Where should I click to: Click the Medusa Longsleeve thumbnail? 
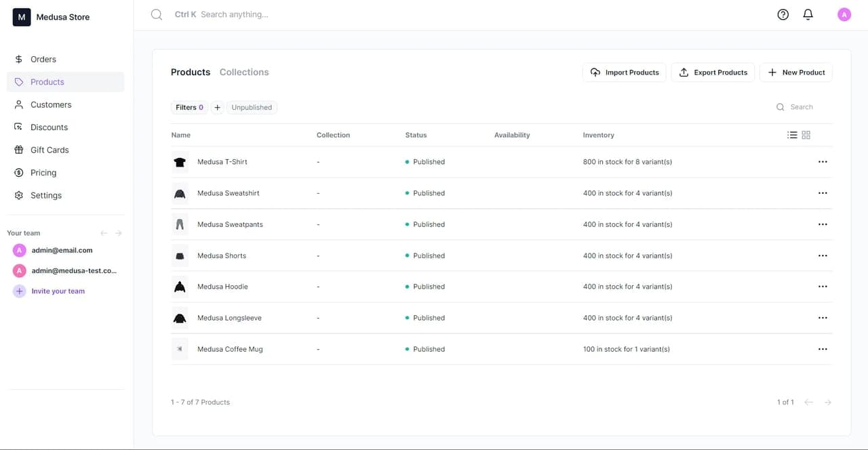pos(180,318)
